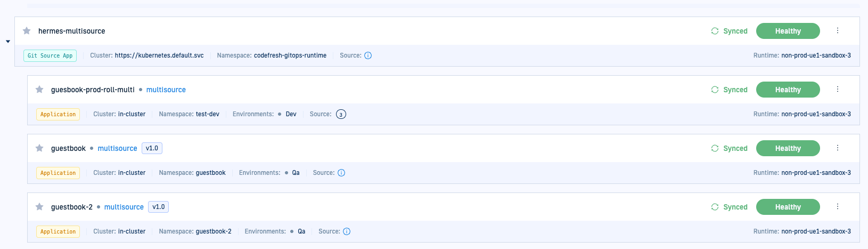868x249 pixels.
Task: Click Synced status for guesbook-prod-roll-multi
Action: tap(730, 90)
